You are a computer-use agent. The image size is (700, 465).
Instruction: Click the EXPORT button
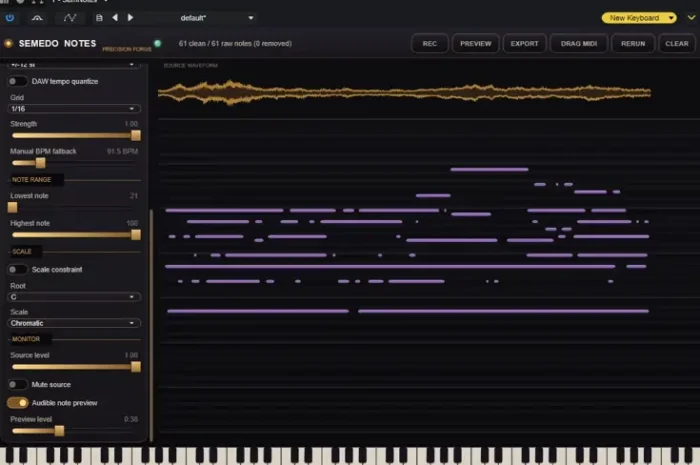coord(525,44)
